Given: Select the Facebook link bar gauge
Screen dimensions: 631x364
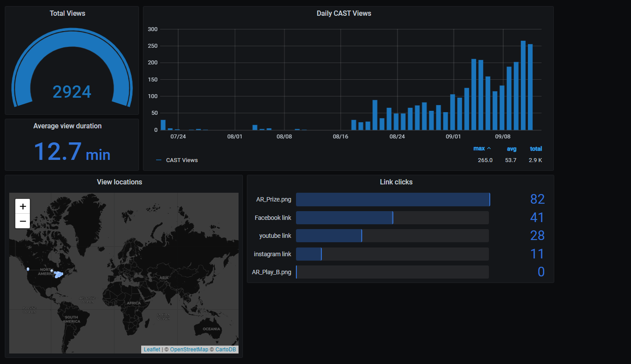Looking at the screenshot, I should point(392,218).
